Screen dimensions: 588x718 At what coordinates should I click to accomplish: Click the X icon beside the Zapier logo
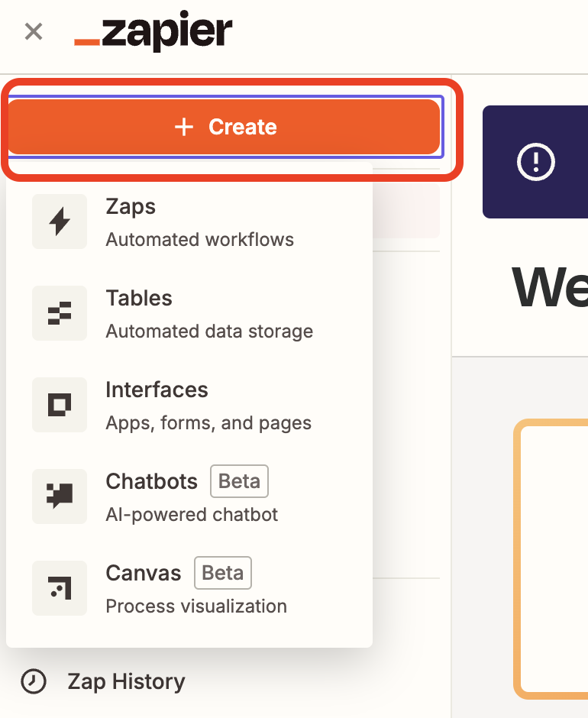point(33,32)
